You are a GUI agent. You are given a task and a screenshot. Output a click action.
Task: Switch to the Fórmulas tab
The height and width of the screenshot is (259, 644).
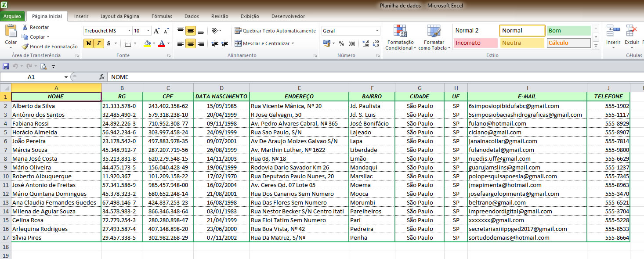[162, 16]
